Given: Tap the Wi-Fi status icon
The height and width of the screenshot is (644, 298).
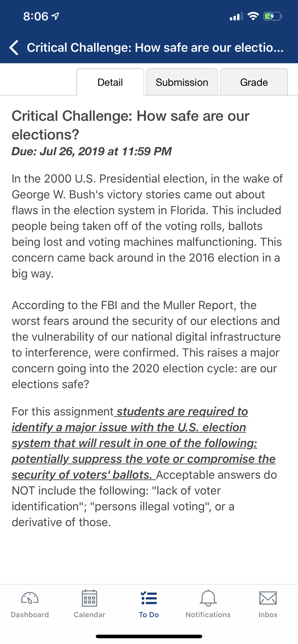Looking at the screenshot, I should (x=253, y=16).
